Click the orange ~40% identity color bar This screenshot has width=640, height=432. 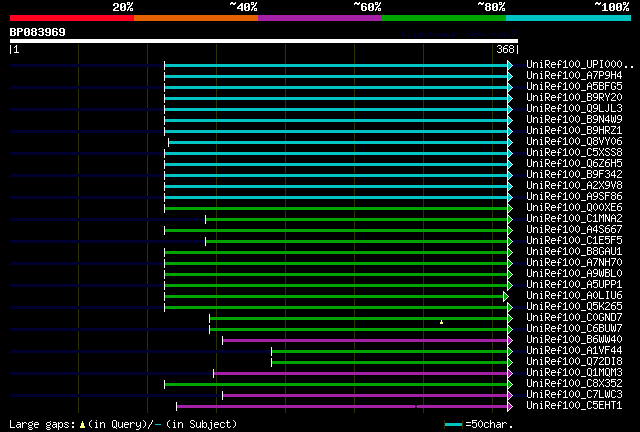point(196,18)
